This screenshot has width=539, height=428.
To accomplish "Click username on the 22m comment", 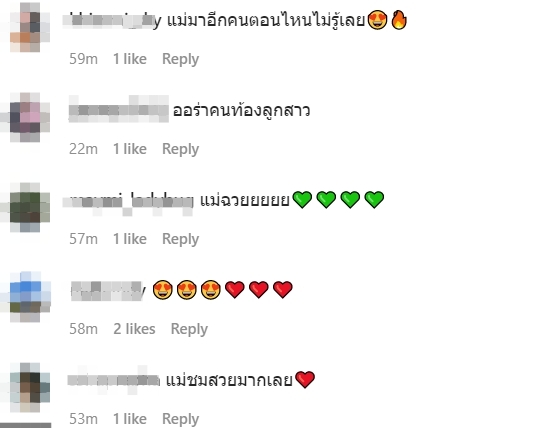I will click(119, 110).
